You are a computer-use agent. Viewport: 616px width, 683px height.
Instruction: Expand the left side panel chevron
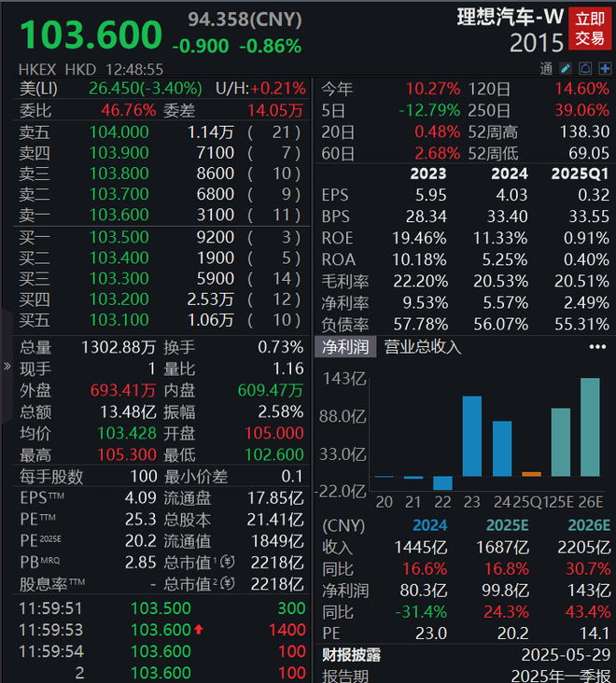click(7, 366)
